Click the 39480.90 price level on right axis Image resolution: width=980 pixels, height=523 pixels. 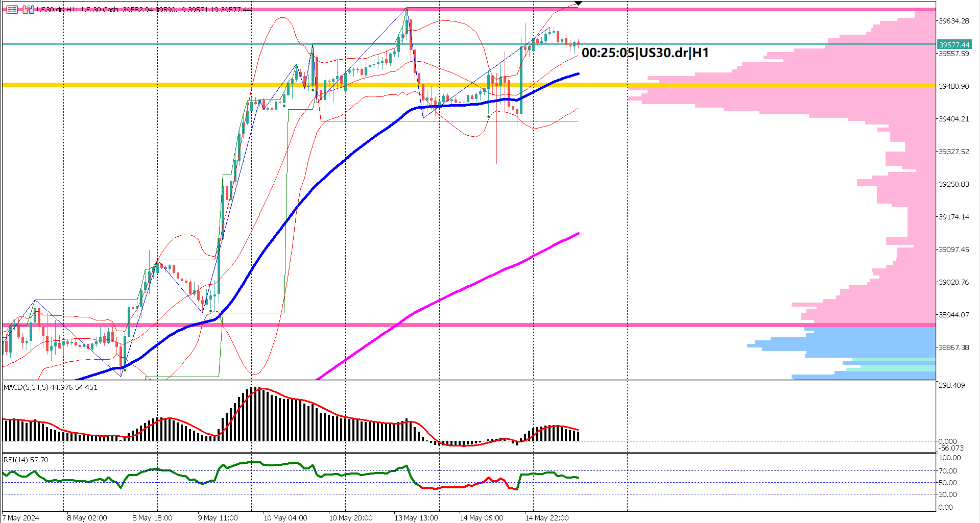pos(954,86)
